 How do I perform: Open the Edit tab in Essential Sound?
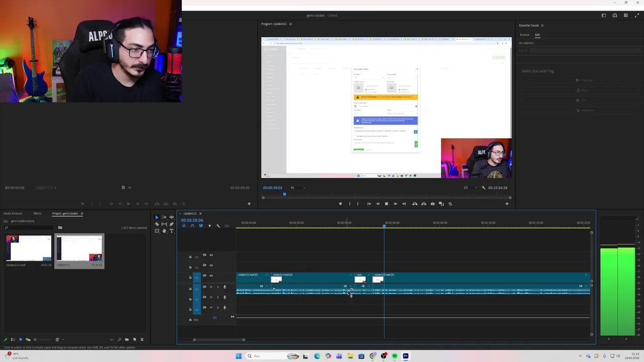click(537, 35)
